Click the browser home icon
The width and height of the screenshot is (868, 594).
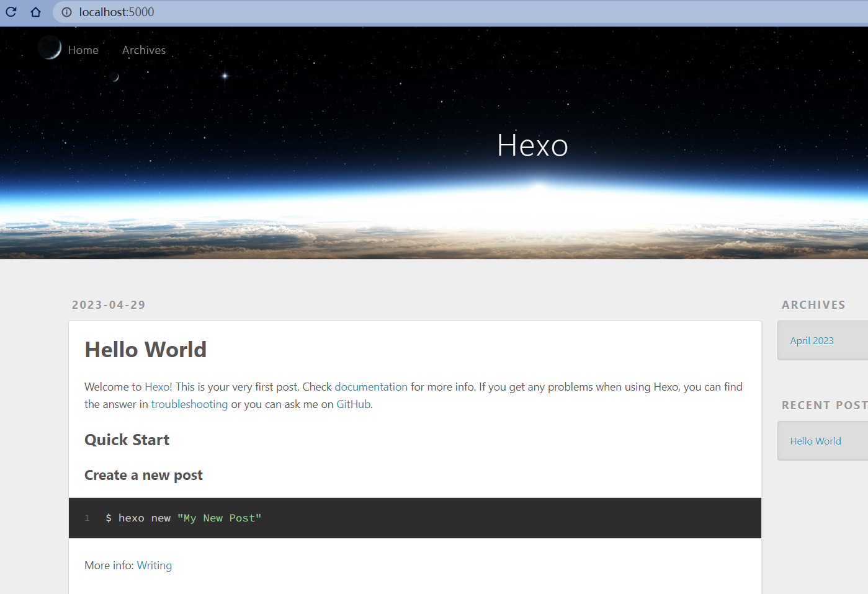click(x=35, y=12)
